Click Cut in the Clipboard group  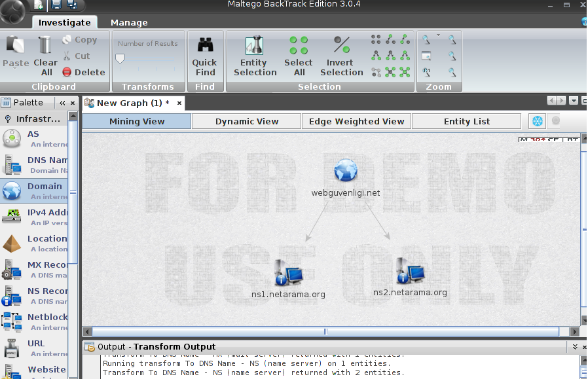click(77, 56)
